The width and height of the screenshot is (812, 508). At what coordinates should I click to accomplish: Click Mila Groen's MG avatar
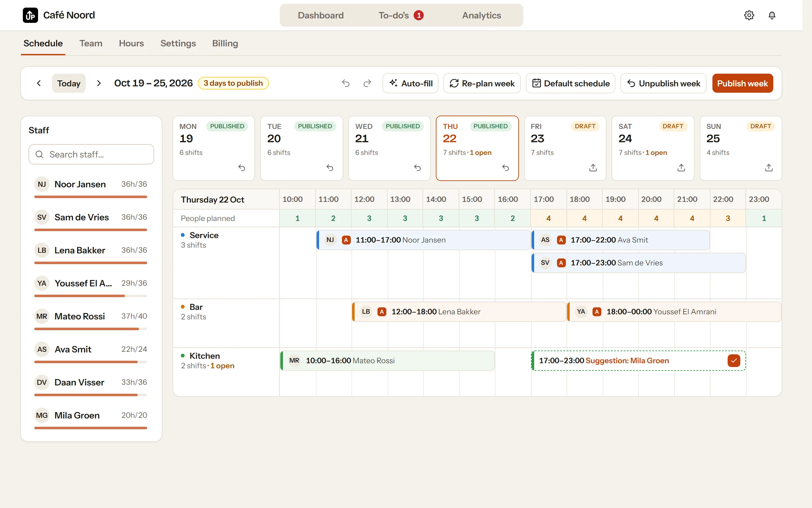pyautogui.click(x=42, y=415)
